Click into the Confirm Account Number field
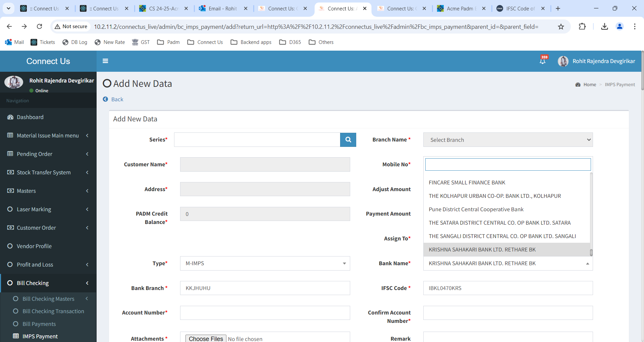 pyautogui.click(x=508, y=313)
